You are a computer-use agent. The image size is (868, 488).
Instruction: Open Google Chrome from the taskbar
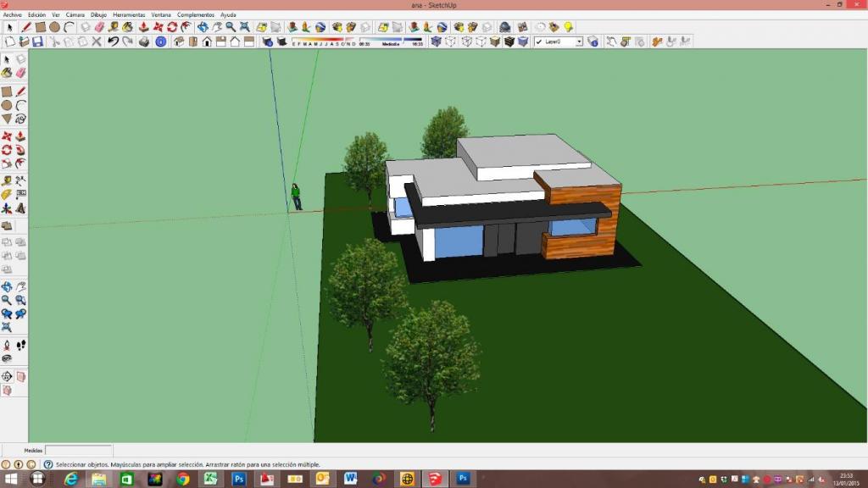click(182, 479)
